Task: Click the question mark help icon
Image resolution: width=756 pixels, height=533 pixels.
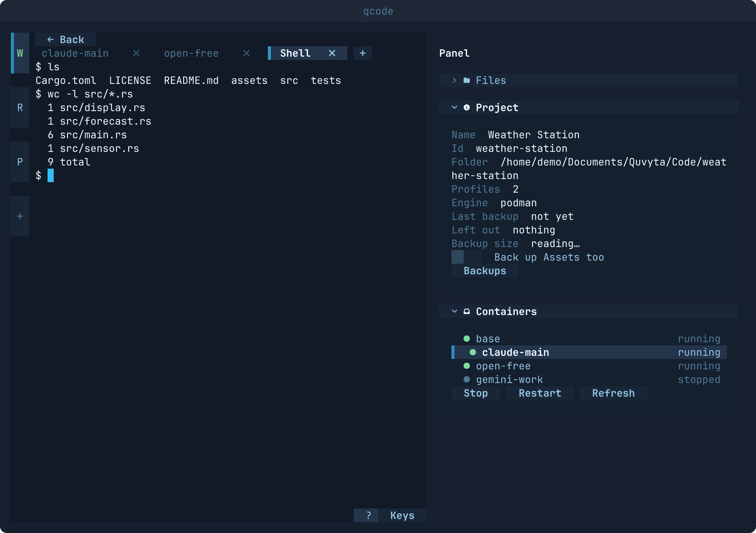Action: click(x=369, y=515)
